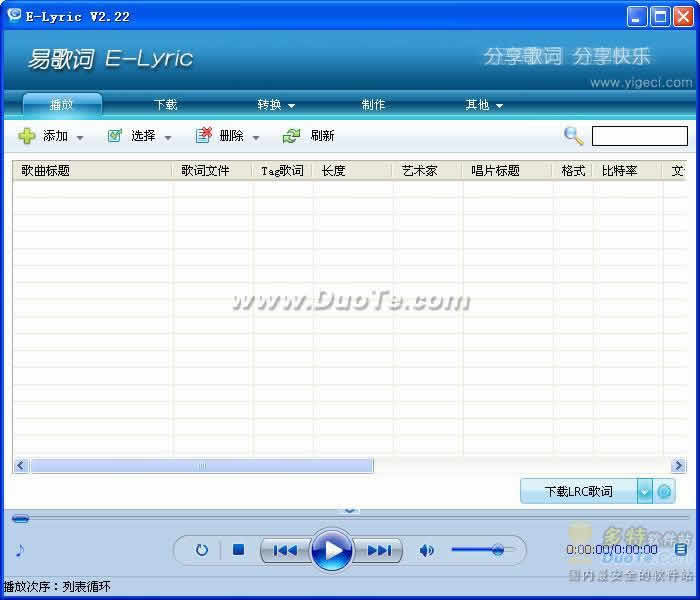Click the horizontal scrollbar thumb
700x600 pixels.
tap(202, 466)
